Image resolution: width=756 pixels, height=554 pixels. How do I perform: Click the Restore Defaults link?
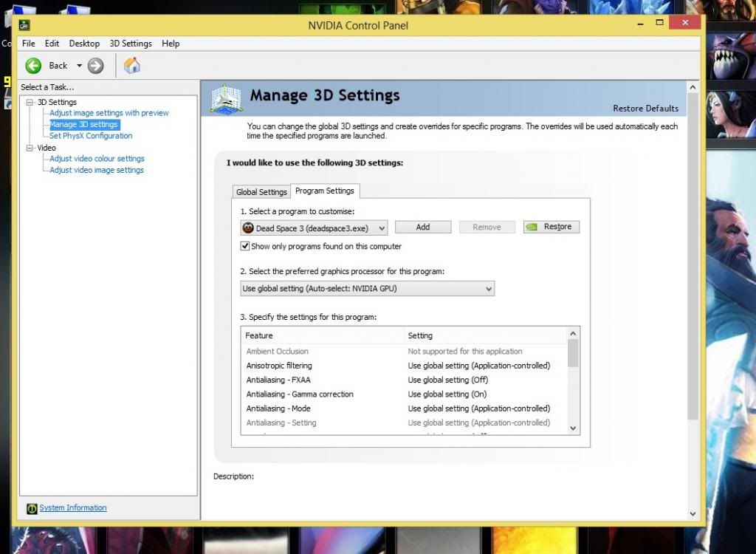pos(645,109)
